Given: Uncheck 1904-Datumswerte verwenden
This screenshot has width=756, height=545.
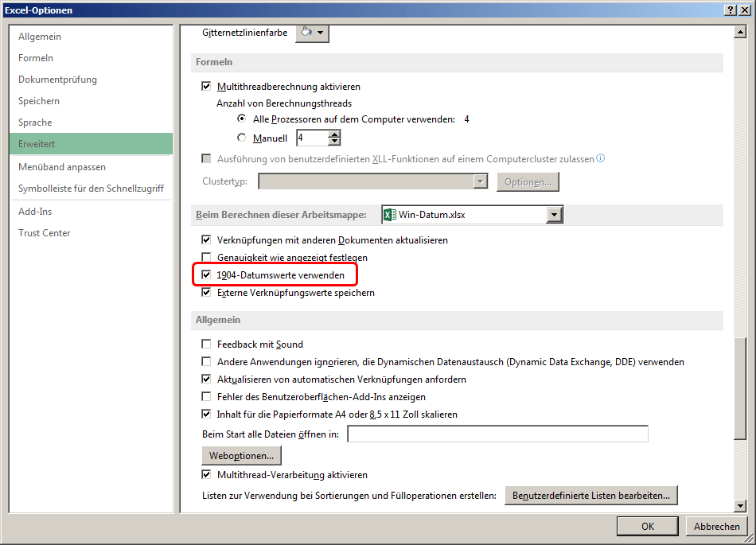Looking at the screenshot, I should pos(206,274).
